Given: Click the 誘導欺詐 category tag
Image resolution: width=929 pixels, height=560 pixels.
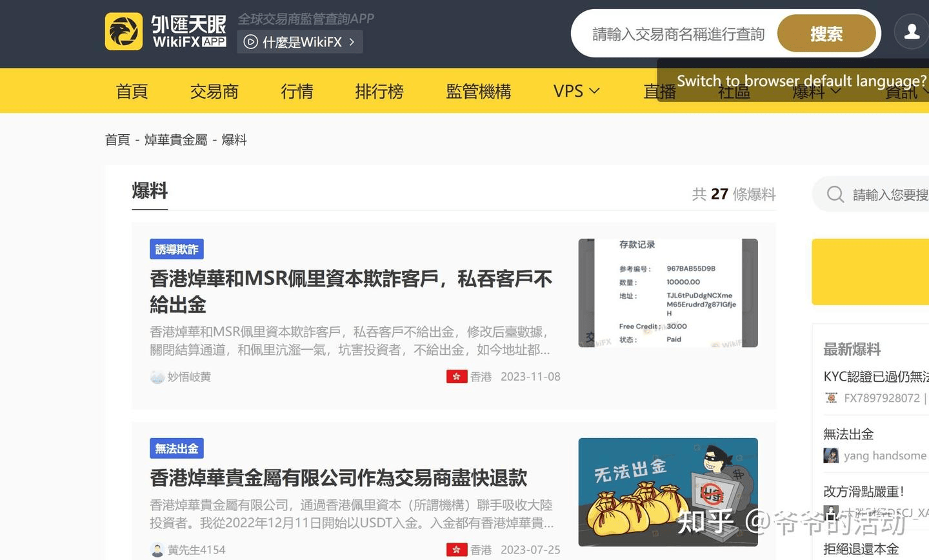Looking at the screenshot, I should coord(177,249).
